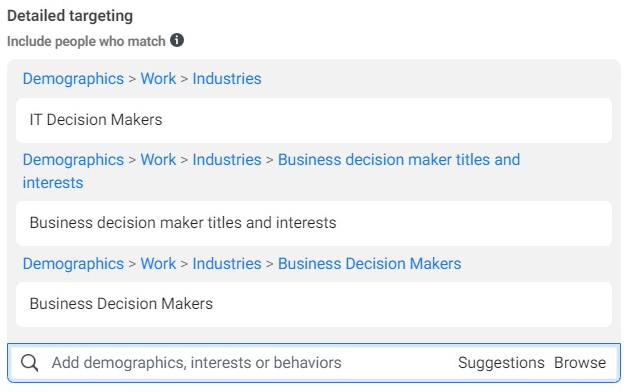Select the Business decision maker titles and interests item
Screen dimensions: 631x392
tap(314, 223)
